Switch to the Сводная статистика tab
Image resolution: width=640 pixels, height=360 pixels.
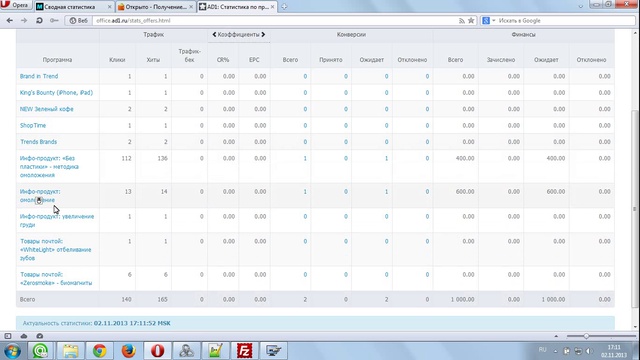[69, 7]
